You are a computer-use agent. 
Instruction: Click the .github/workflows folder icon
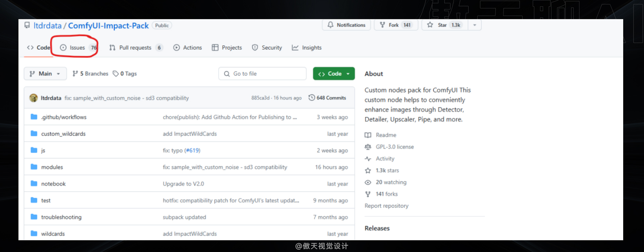(x=34, y=117)
